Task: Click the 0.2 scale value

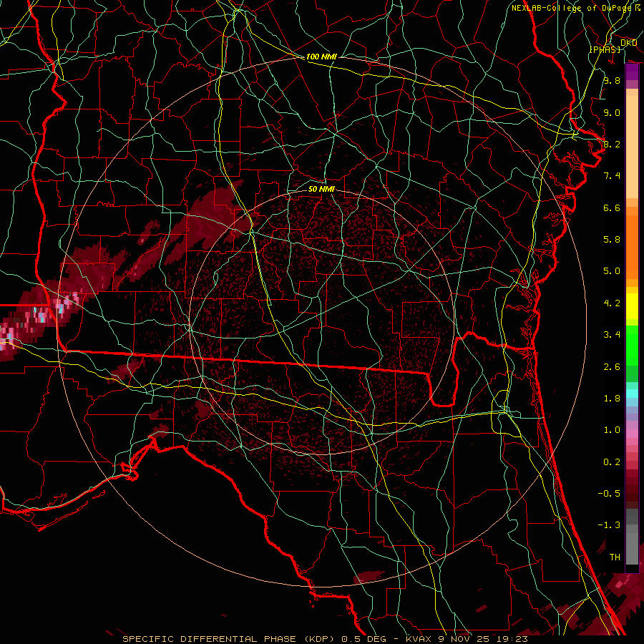Action: coord(612,462)
